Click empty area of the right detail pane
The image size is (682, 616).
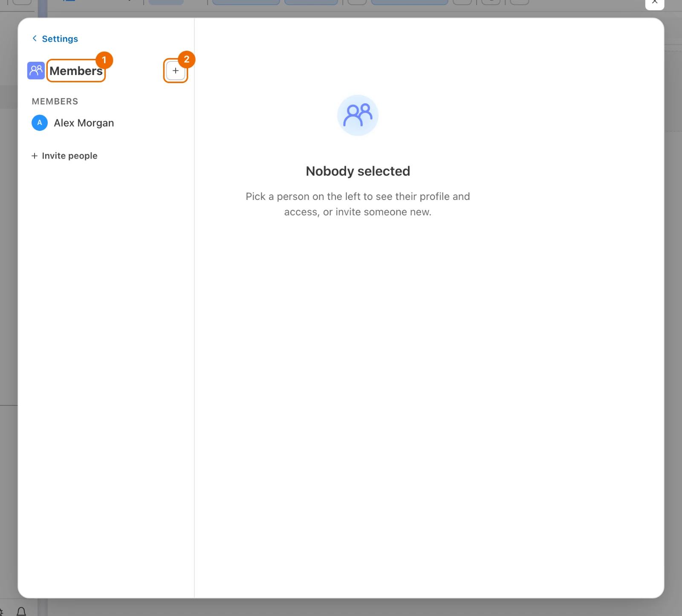pos(429,384)
